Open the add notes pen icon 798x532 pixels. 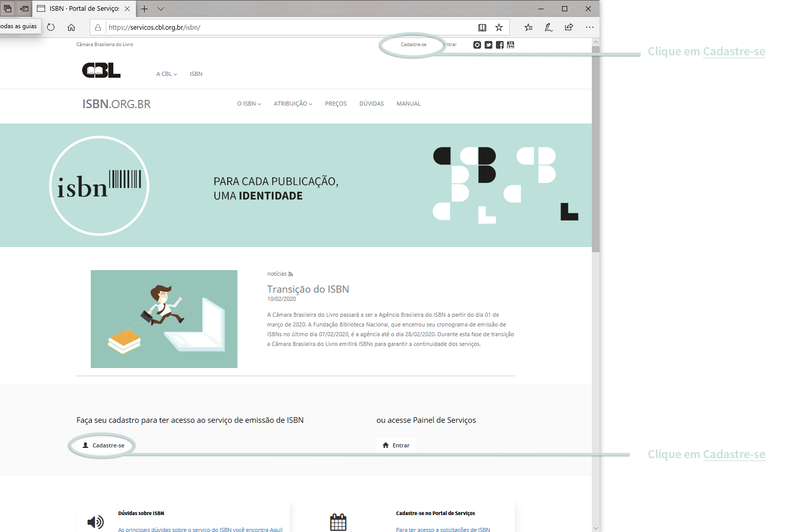[548, 27]
